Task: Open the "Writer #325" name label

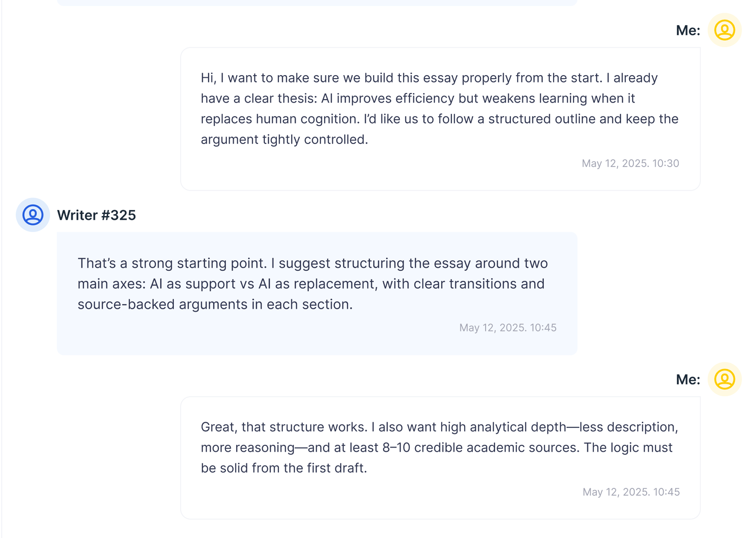Action: click(96, 215)
